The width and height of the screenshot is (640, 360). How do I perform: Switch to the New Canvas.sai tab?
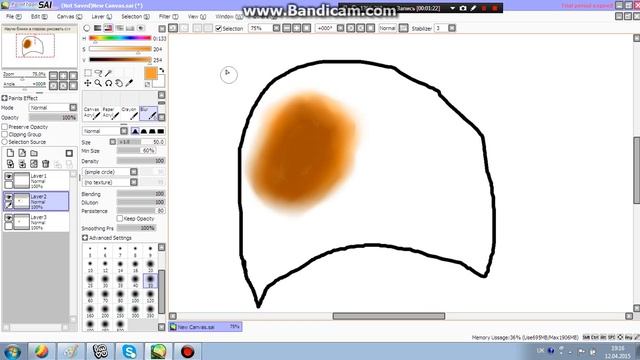click(205, 327)
